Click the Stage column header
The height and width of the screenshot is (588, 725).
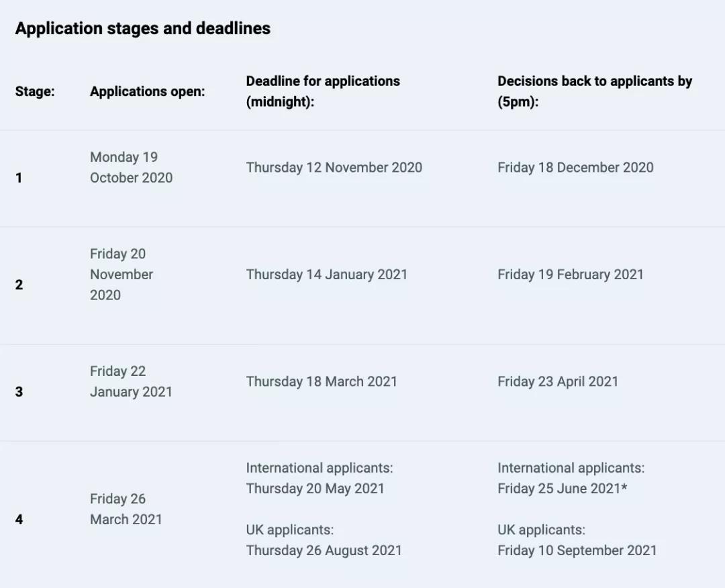coord(35,91)
